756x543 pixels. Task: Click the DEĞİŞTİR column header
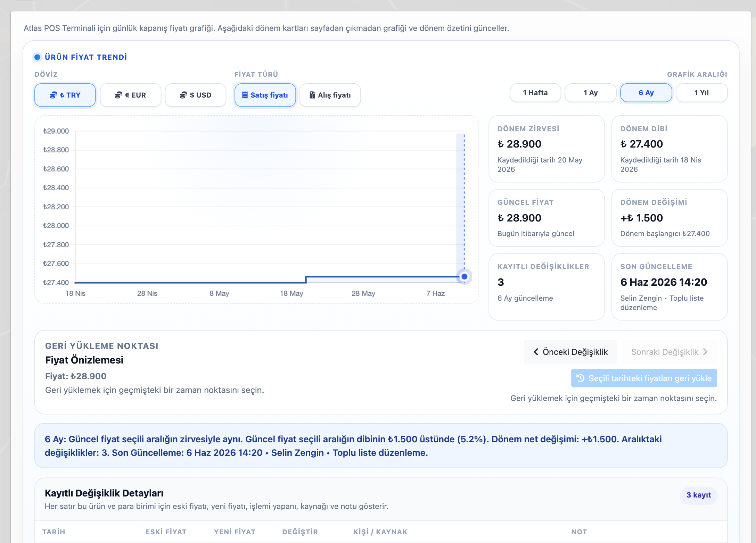(300, 532)
